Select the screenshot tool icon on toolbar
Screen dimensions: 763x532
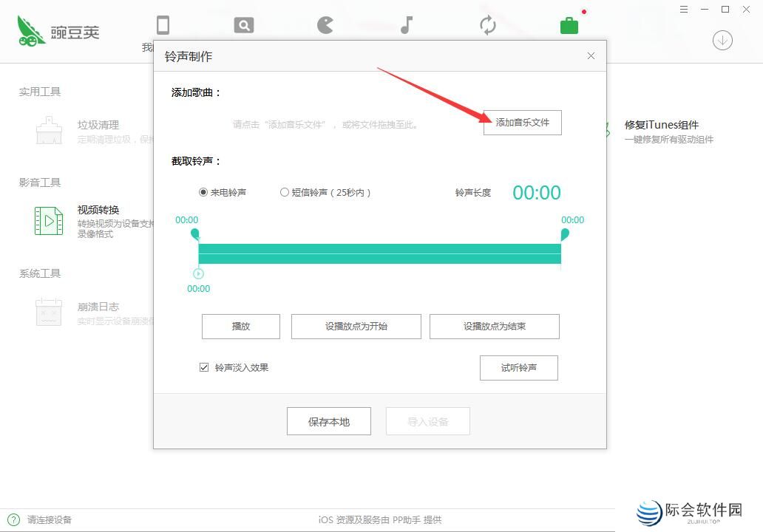(x=243, y=24)
